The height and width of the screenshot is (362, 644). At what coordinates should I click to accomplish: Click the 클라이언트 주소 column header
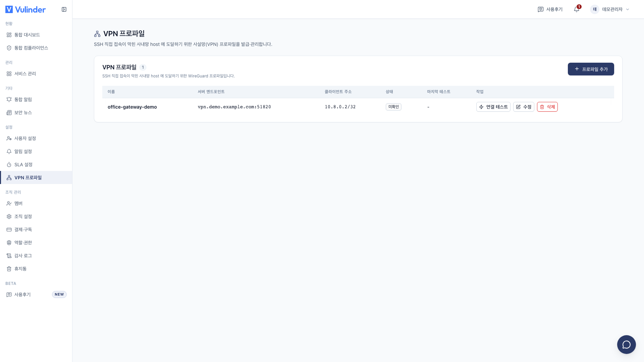(338, 92)
